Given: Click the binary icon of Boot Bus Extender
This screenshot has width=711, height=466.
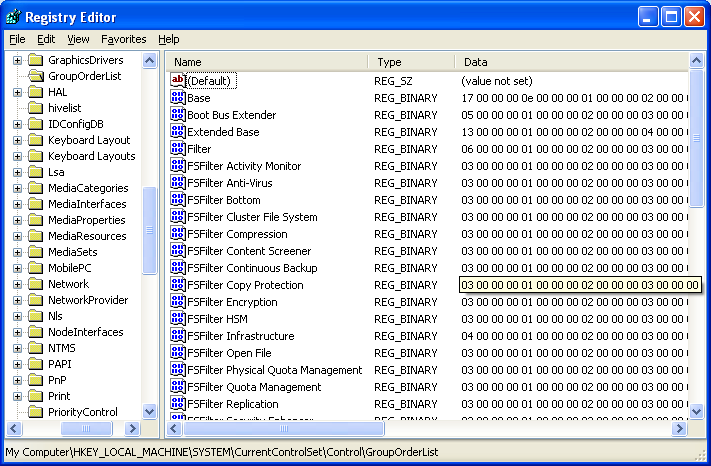Looking at the screenshot, I should (x=177, y=114).
